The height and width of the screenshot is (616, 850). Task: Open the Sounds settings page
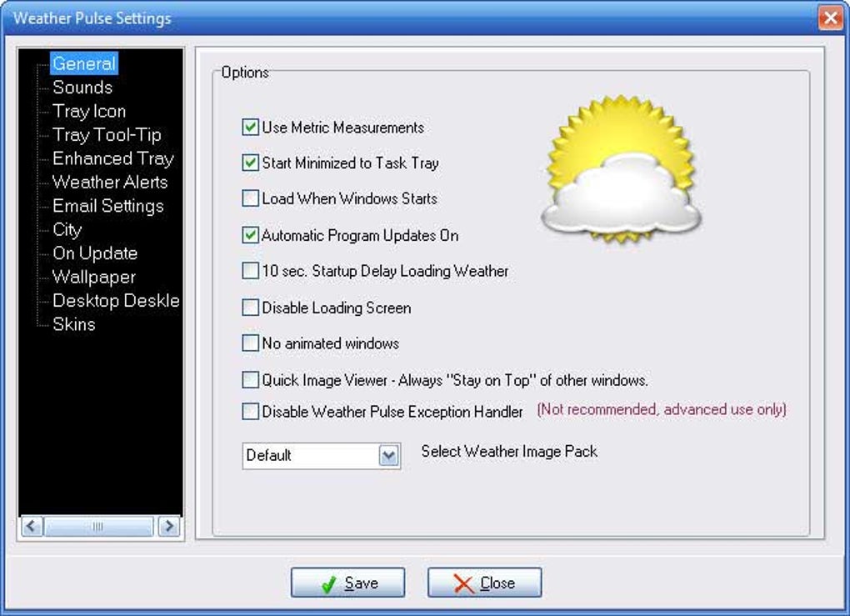(x=82, y=88)
